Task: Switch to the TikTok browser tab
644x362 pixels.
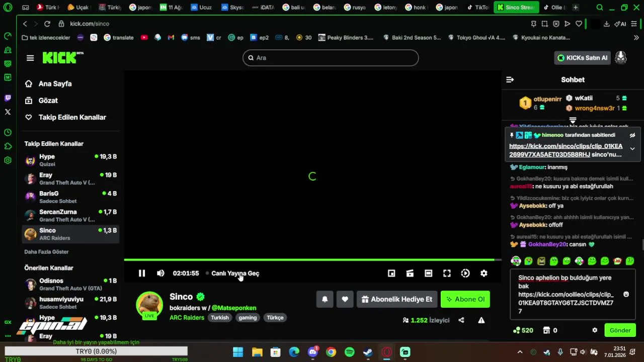Action: pos(477,8)
